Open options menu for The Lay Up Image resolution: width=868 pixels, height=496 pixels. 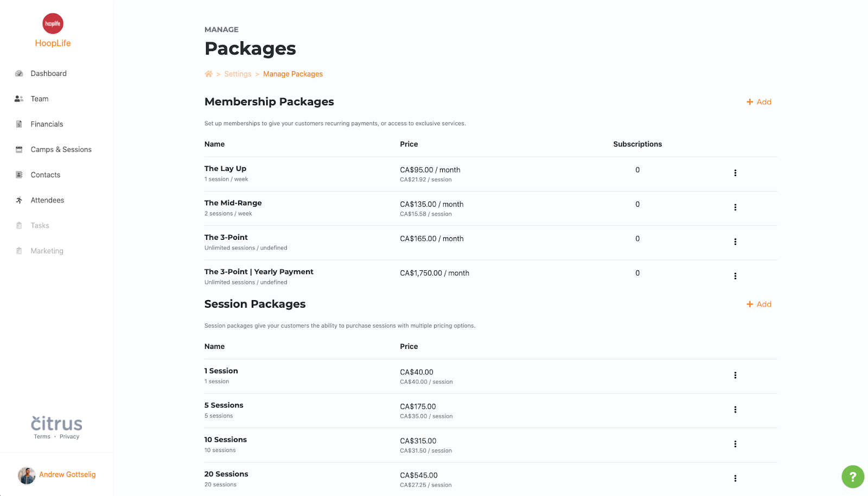[x=735, y=173]
